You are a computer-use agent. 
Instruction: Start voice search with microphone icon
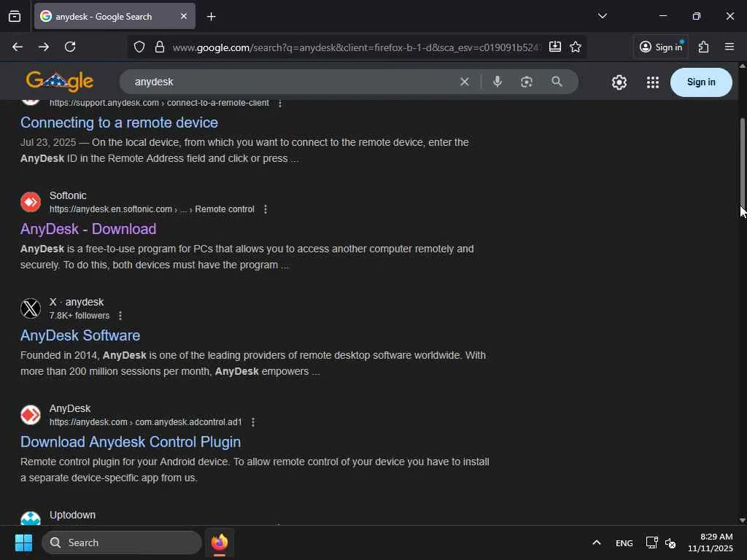pos(498,82)
